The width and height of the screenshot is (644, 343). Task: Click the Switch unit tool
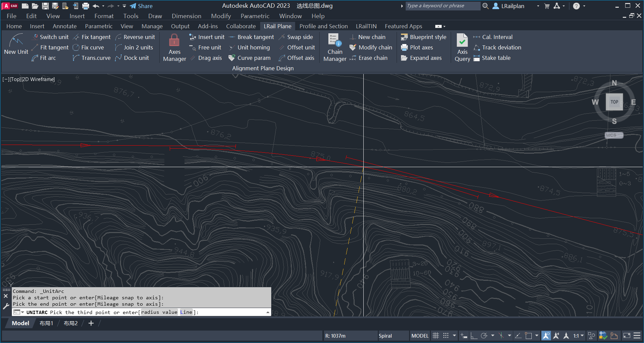50,37
